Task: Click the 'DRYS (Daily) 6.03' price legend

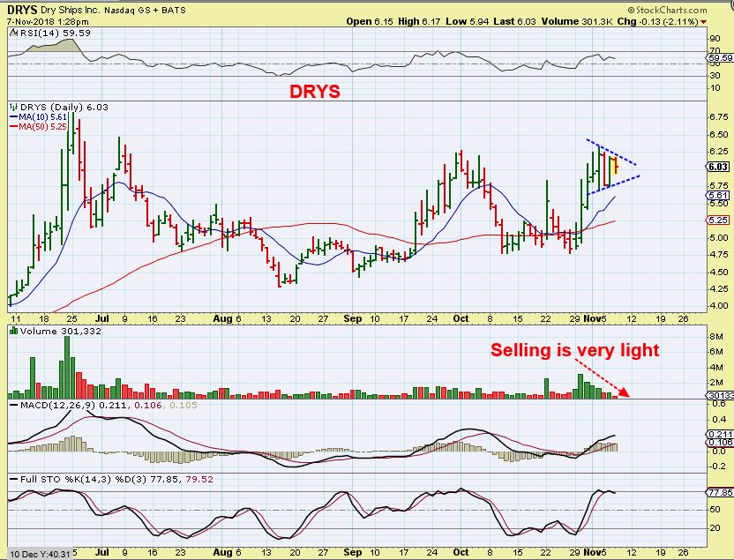Action: pos(64,107)
